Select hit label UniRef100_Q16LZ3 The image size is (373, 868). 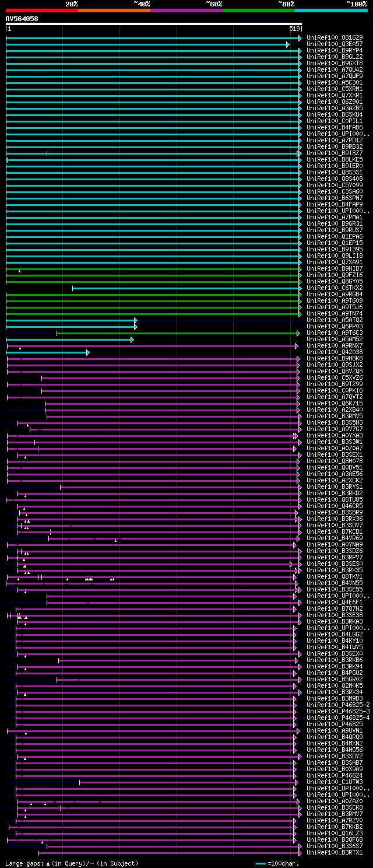pos(335,833)
